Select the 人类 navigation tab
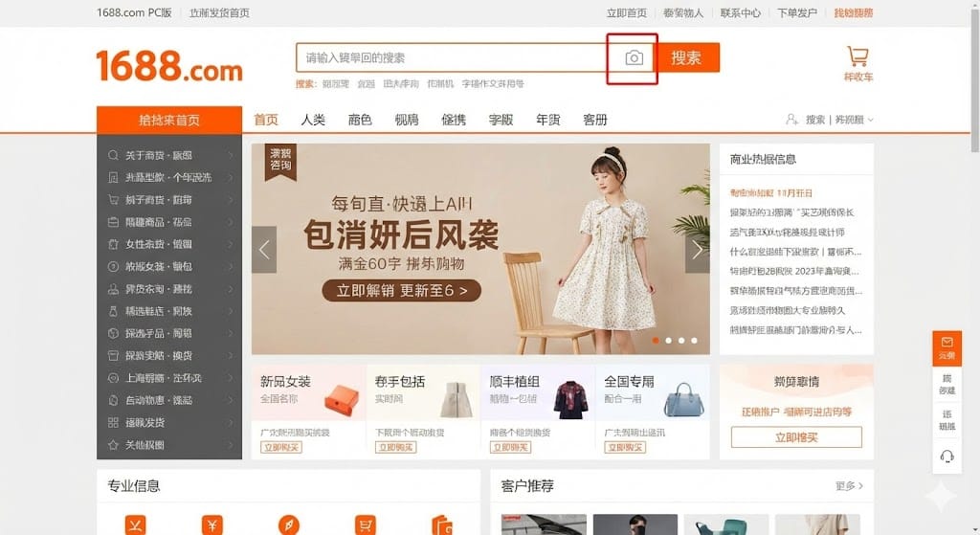Viewport: 980px width, 535px height. click(x=313, y=120)
